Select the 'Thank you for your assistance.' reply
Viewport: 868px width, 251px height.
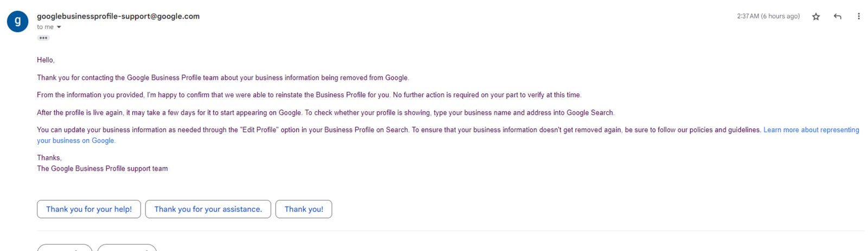(x=208, y=209)
